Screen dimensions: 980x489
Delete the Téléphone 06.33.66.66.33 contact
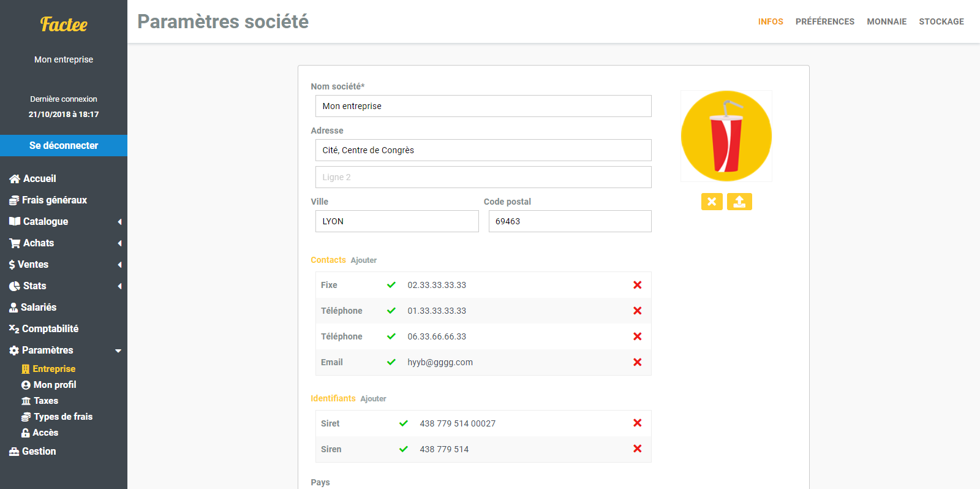637,336
